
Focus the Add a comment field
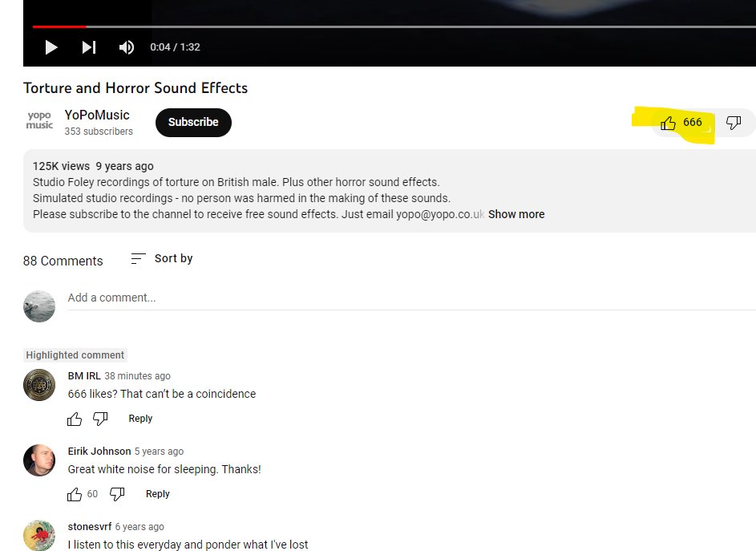pos(411,298)
